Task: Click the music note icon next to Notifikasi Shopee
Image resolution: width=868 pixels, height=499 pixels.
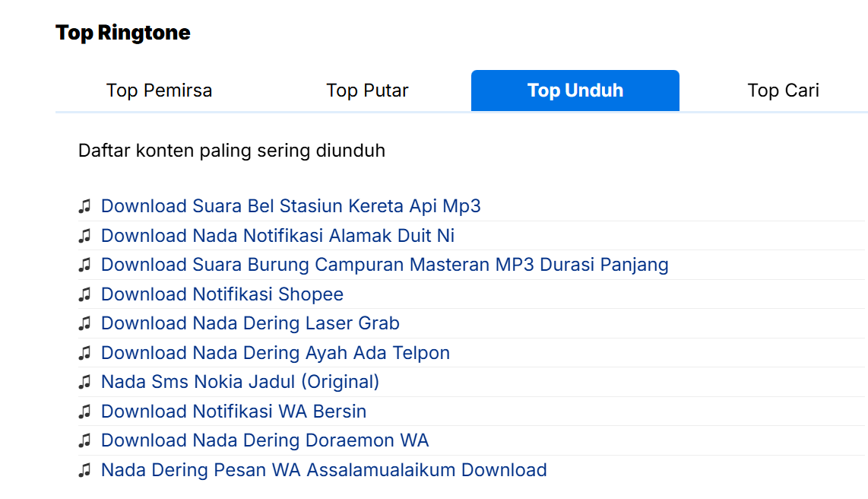Action: [x=84, y=294]
